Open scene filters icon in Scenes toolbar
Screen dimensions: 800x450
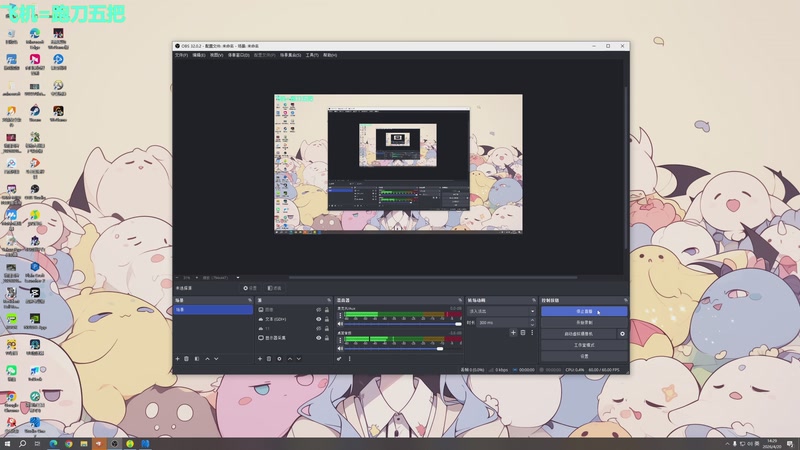point(197,359)
